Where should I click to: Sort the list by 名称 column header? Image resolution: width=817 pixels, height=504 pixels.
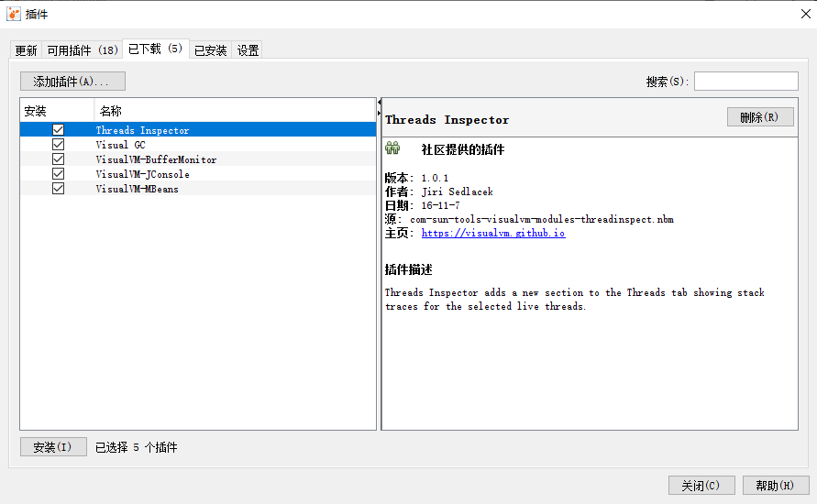click(x=234, y=111)
